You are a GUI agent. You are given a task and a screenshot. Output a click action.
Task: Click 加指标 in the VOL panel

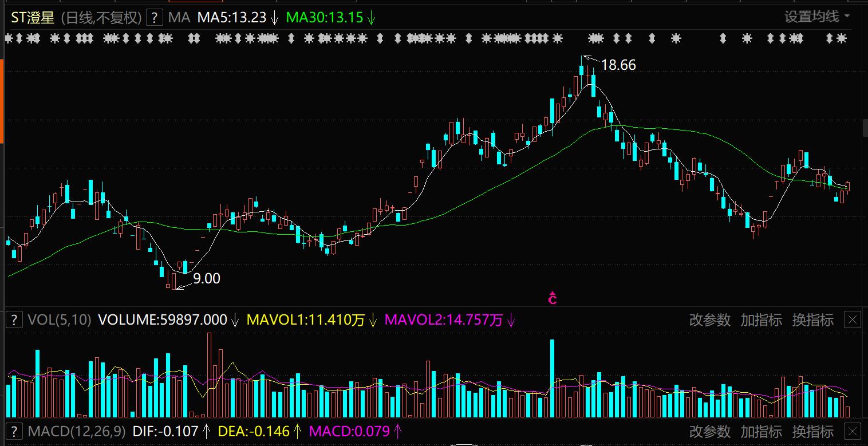click(x=761, y=319)
